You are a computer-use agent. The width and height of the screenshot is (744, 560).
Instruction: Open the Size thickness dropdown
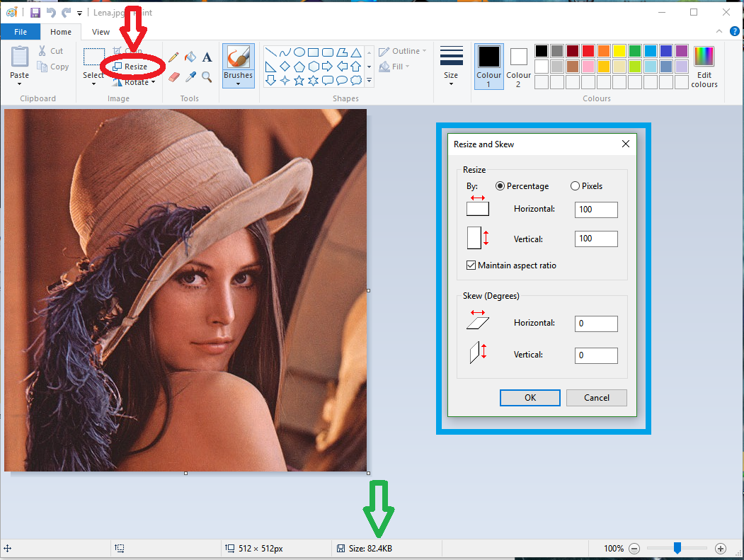[x=451, y=84]
